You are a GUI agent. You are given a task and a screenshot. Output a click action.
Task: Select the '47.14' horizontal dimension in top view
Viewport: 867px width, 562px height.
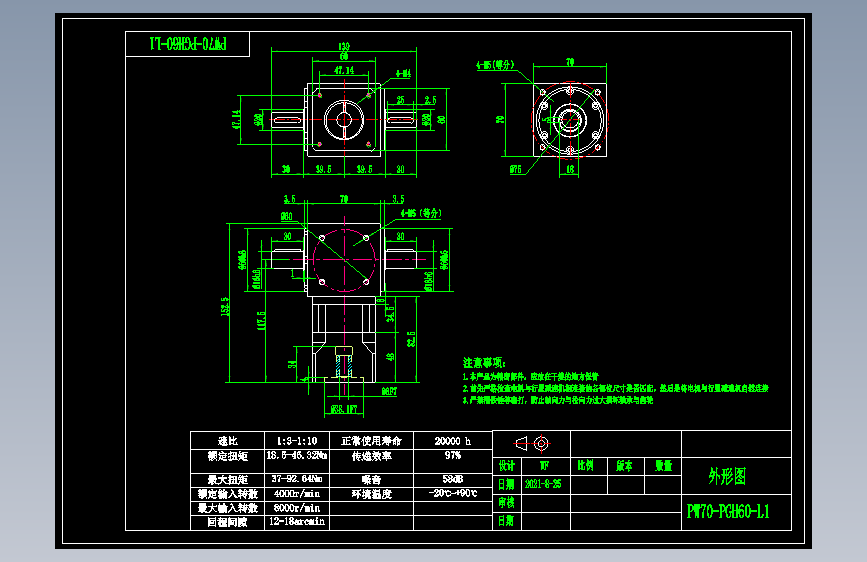click(x=344, y=70)
